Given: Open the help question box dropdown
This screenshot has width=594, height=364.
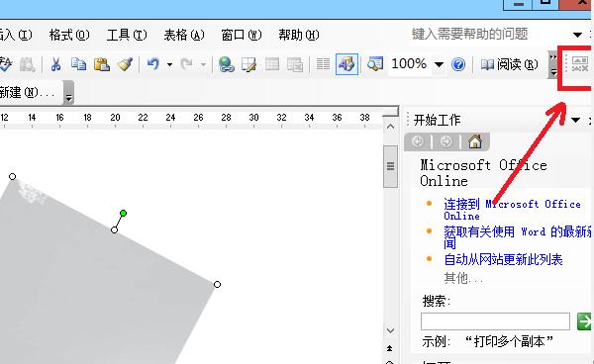Looking at the screenshot, I should click(x=577, y=35).
